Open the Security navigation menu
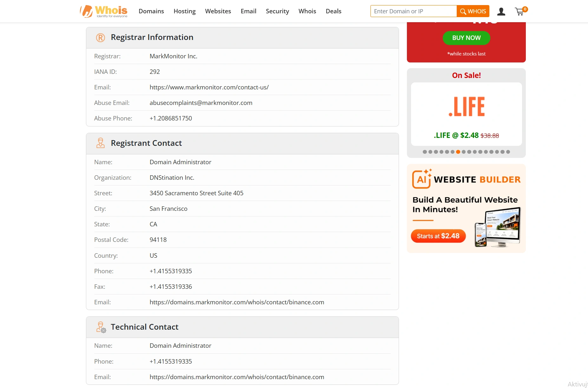Screen dimensions: 588x388 277,11
